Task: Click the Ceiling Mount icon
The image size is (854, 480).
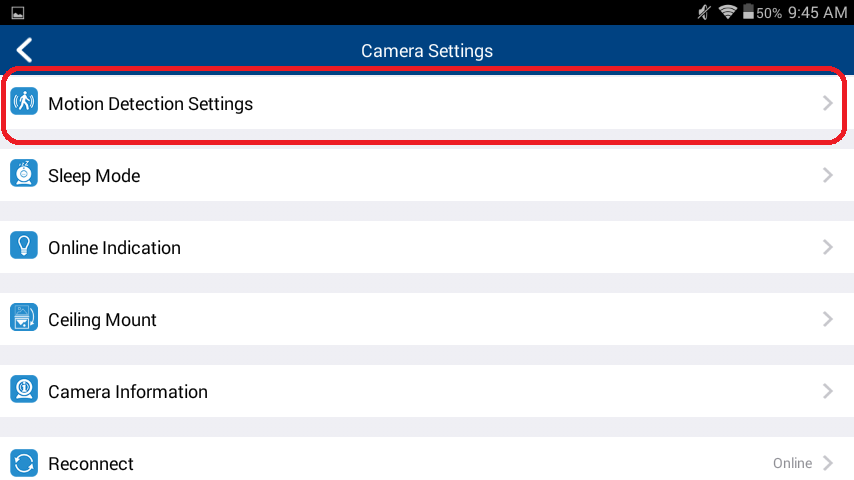Action: 24,317
